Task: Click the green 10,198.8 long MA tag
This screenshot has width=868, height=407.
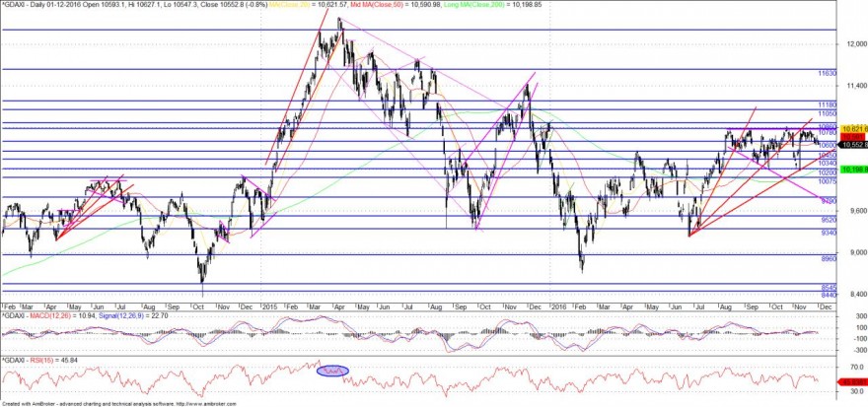Action: point(853,170)
